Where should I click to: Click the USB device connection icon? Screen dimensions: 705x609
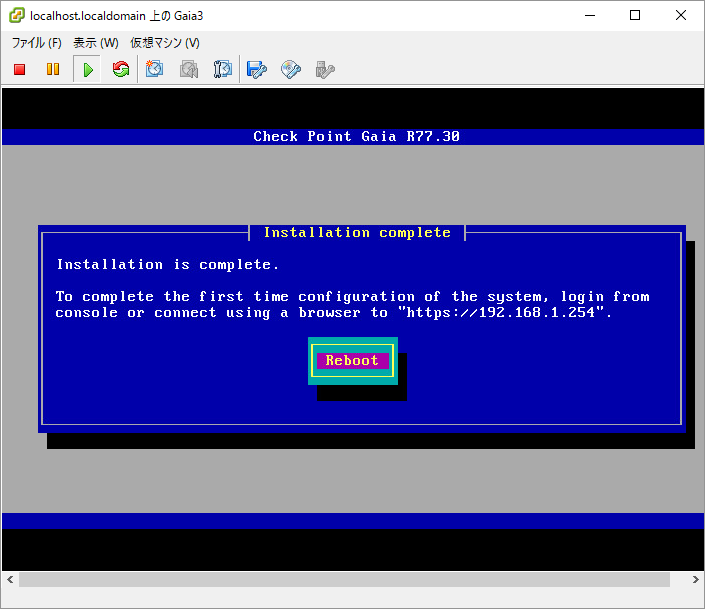pos(325,70)
